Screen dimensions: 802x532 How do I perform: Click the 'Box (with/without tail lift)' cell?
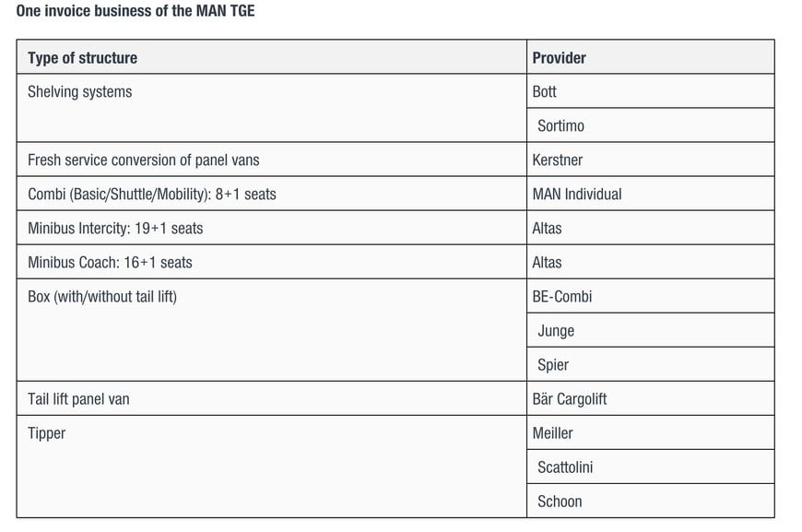pyautogui.click(x=272, y=330)
